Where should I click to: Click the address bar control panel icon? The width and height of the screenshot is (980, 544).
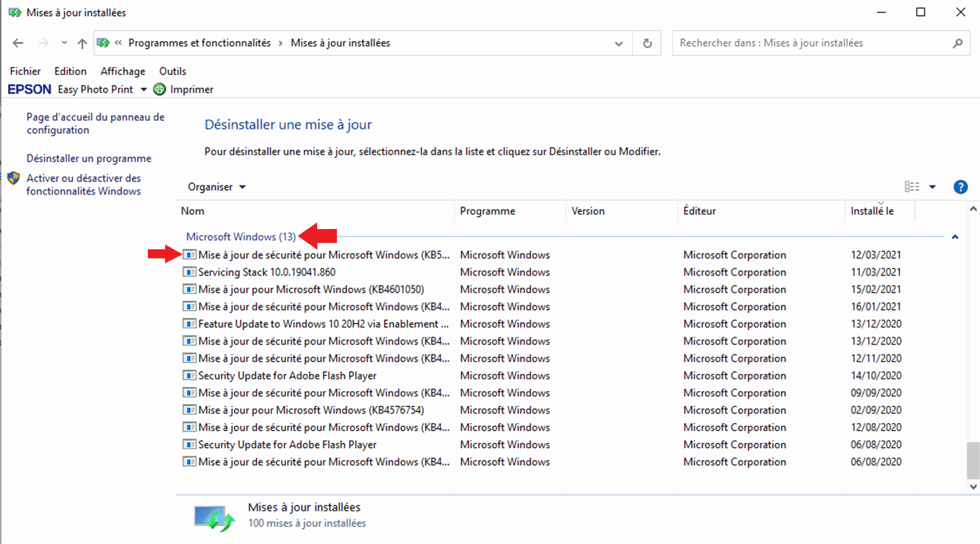103,43
